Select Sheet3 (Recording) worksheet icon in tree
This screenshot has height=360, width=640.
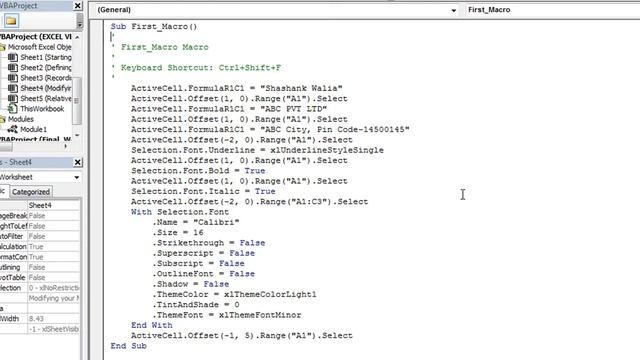coord(13,78)
